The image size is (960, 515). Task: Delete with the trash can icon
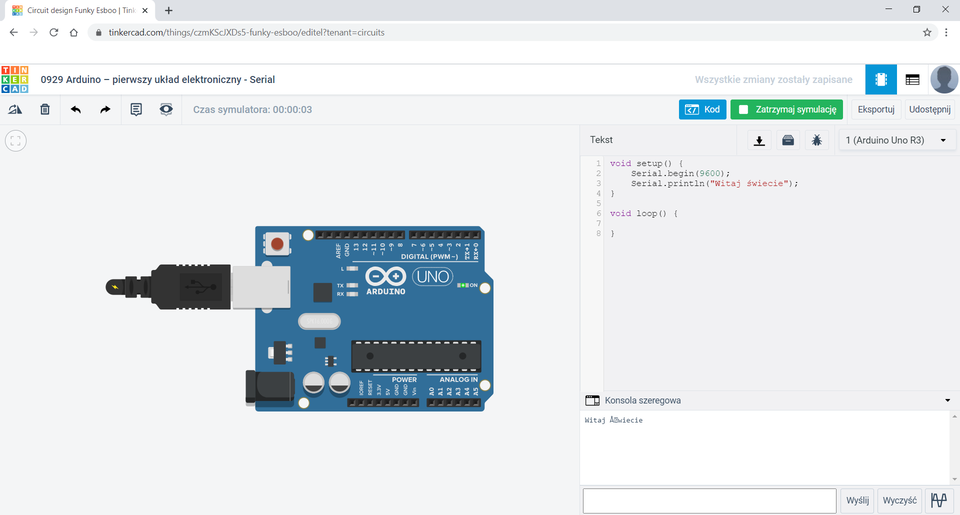coord(45,110)
